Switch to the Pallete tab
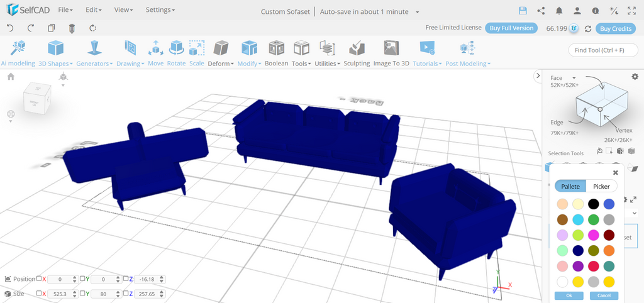 (570, 186)
